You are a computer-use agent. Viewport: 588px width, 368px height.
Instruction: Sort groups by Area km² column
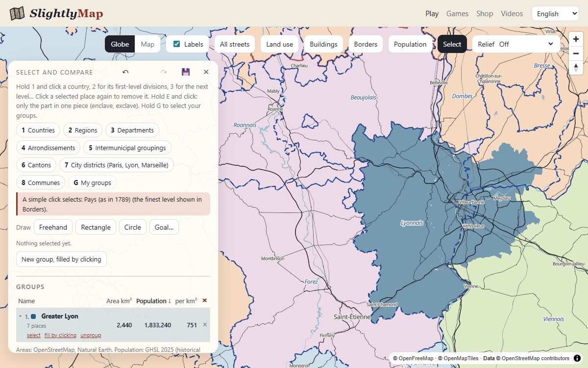(x=119, y=301)
